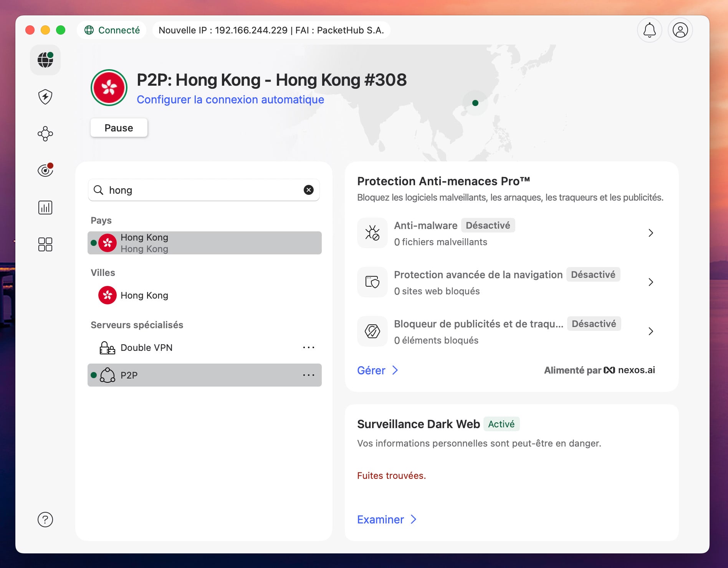Click the Gérer link
The height and width of the screenshot is (568, 728).
tap(371, 370)
